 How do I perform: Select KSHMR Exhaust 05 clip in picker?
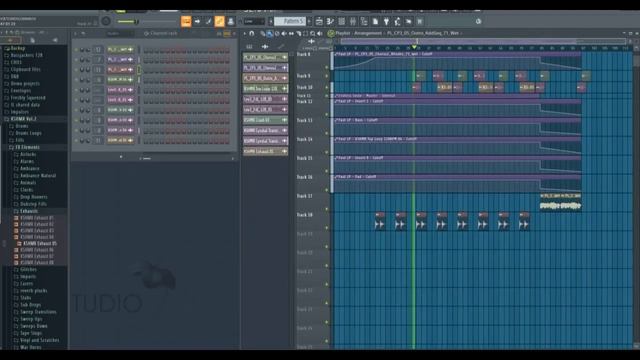(265, 151)
